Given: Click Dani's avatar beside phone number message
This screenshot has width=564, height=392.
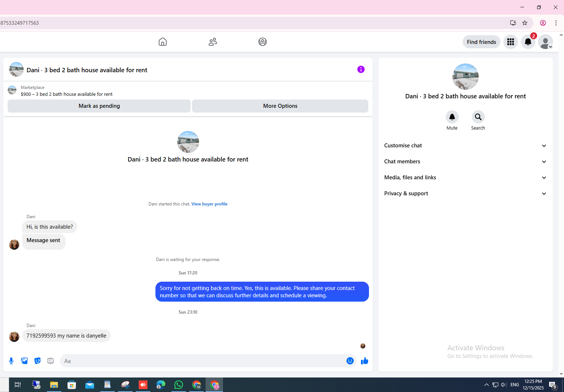Looking at the screenshot, I should click(x=14, y=337).
